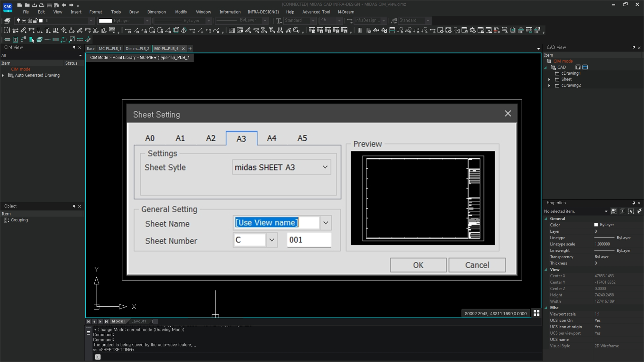
Task: Click the undo arrow icon
Action: pos(64,5)
